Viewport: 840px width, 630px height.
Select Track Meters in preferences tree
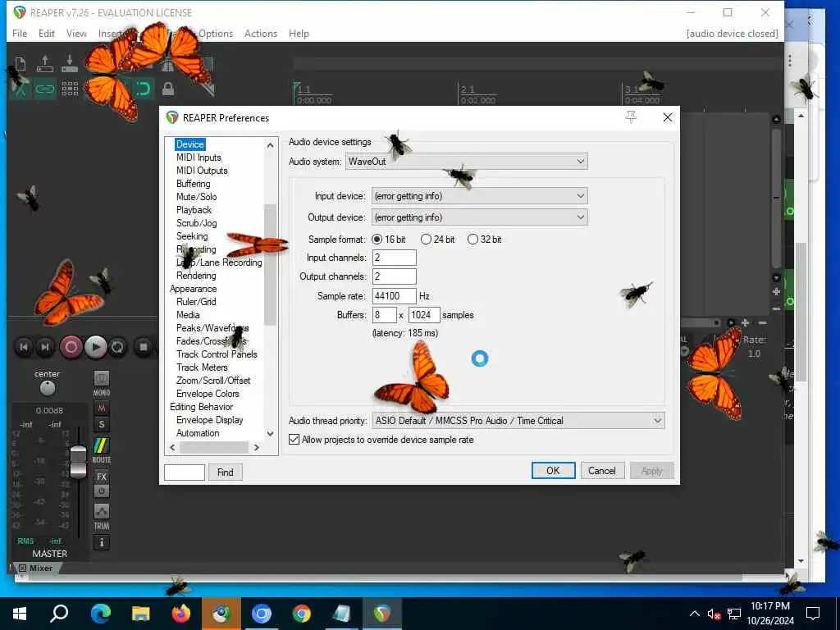coord(202,367)
